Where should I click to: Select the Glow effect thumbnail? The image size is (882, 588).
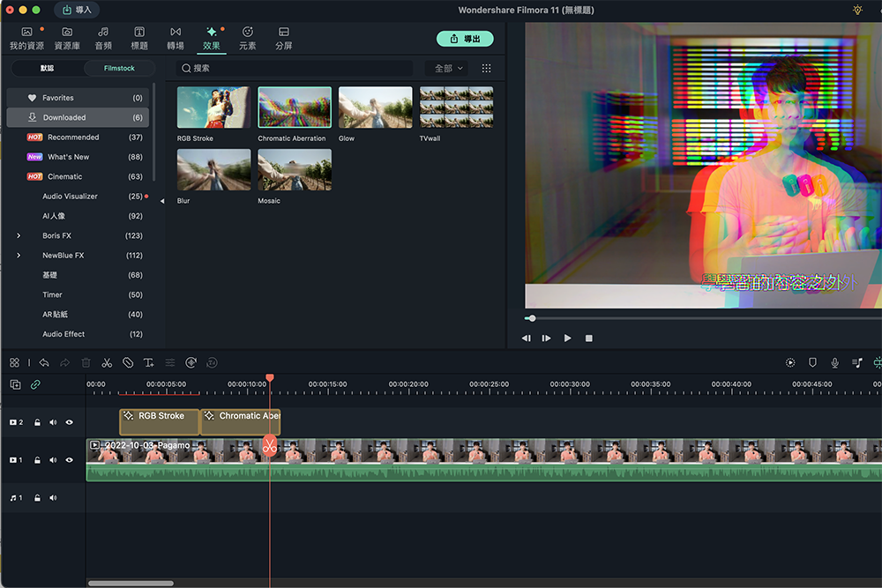[375, 108]
